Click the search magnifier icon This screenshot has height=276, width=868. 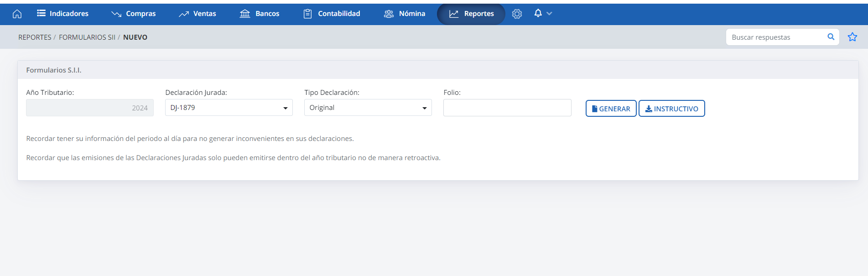click(831, 37)
